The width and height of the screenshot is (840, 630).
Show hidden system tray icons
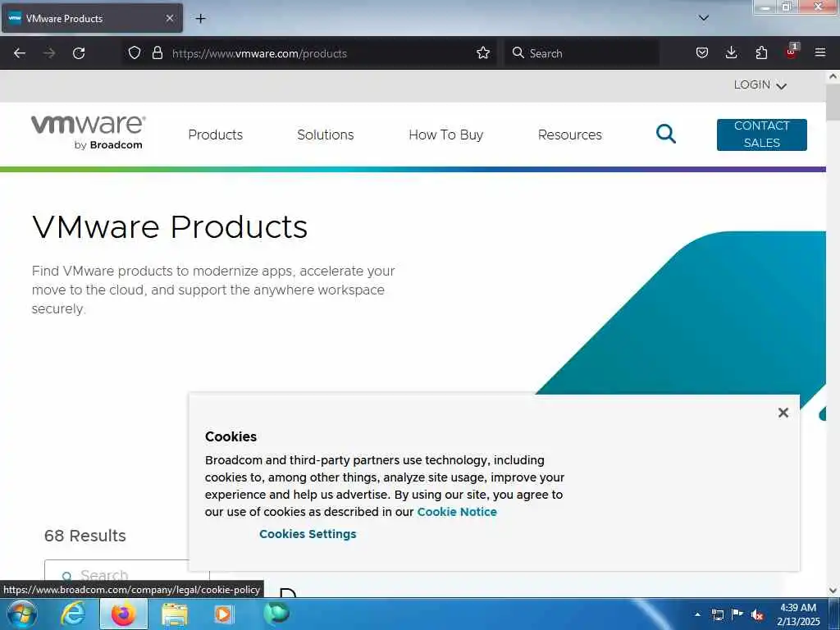coord(697,614)
